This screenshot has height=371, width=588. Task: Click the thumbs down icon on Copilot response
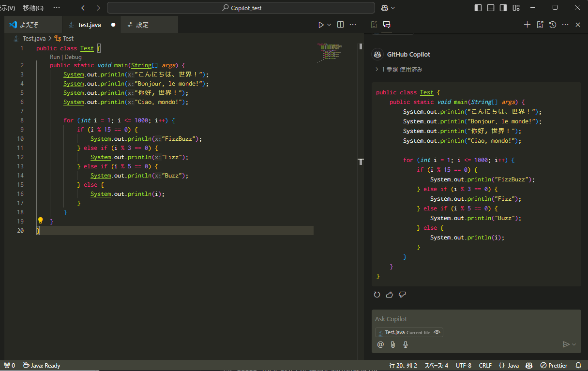click(x=402, y=295)
